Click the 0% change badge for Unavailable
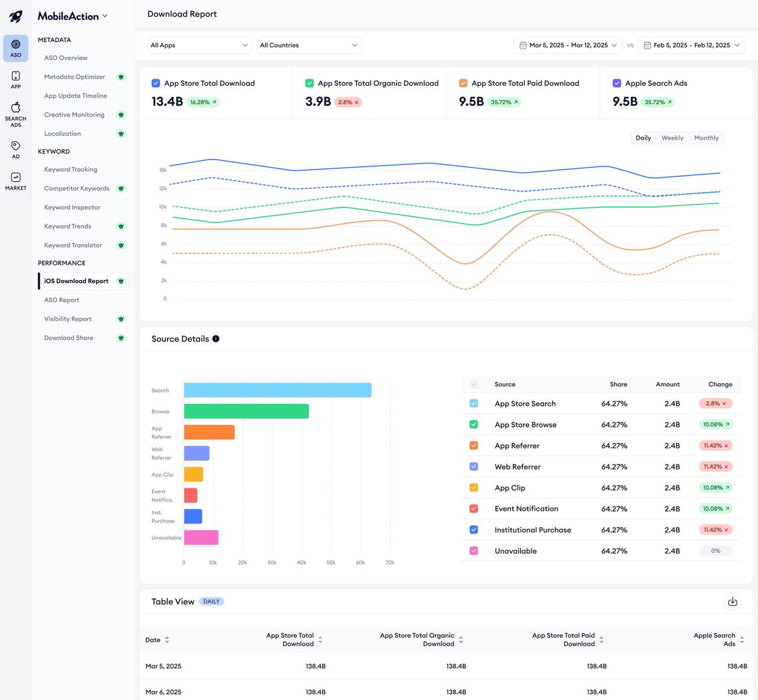 (x=716, y=551)
